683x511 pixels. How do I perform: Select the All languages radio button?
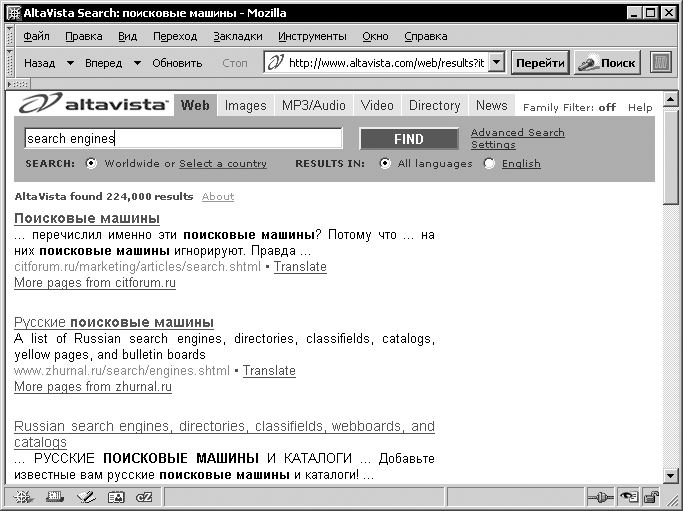click(385, 163)
